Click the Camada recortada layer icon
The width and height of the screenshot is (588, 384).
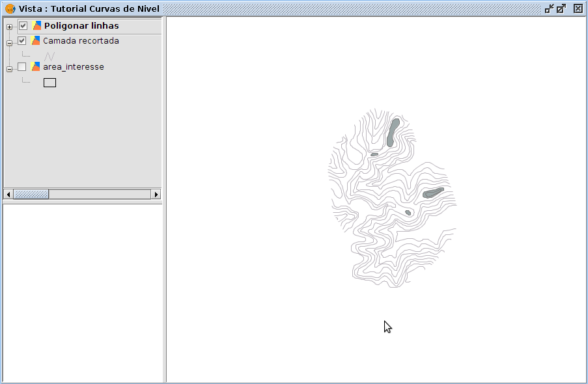36,41
